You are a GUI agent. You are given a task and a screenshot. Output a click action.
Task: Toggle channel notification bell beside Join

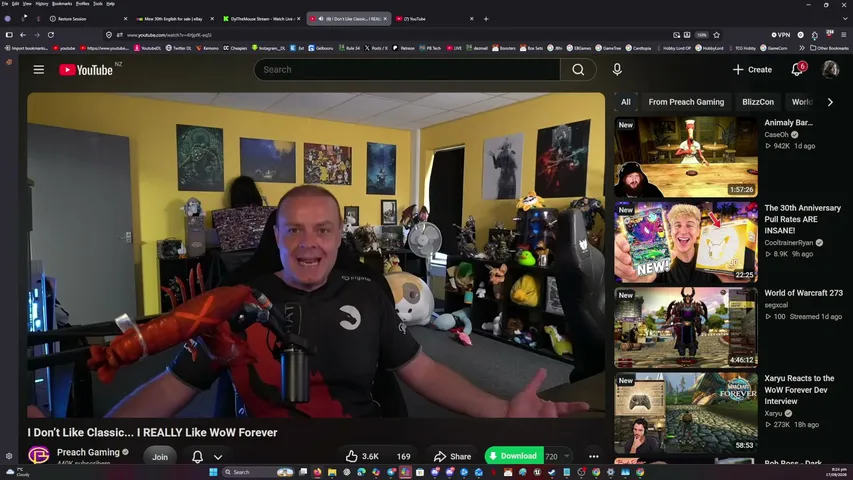[197, 457]
